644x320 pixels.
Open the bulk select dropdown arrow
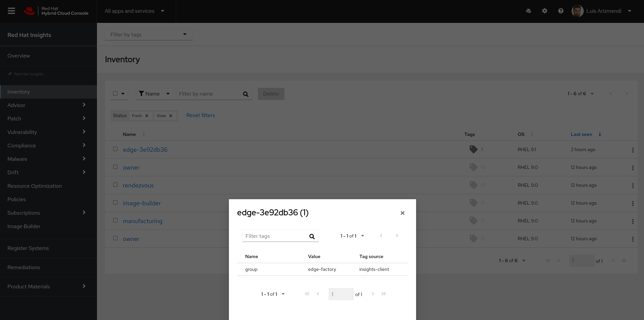123,94
